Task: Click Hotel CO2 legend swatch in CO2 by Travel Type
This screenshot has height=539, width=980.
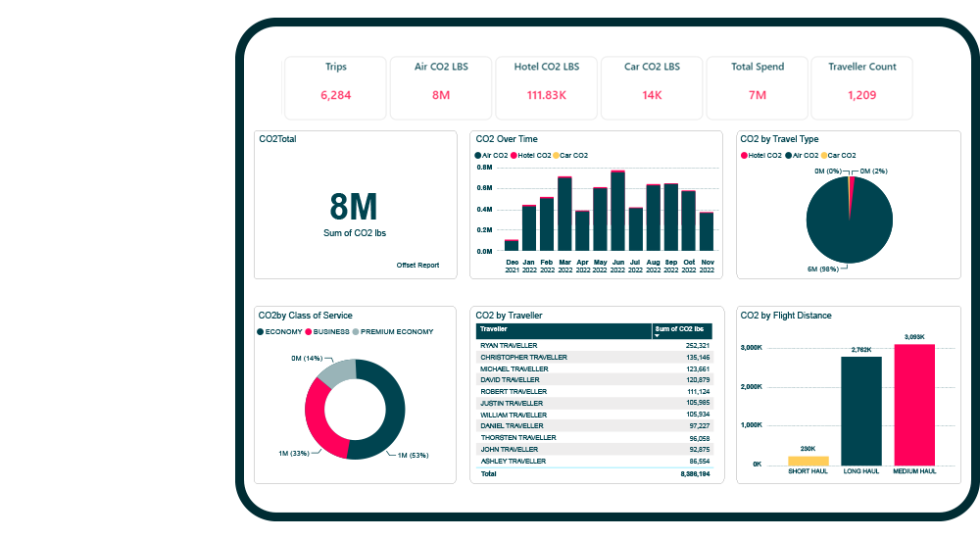Action: click(x=745, y=155)
